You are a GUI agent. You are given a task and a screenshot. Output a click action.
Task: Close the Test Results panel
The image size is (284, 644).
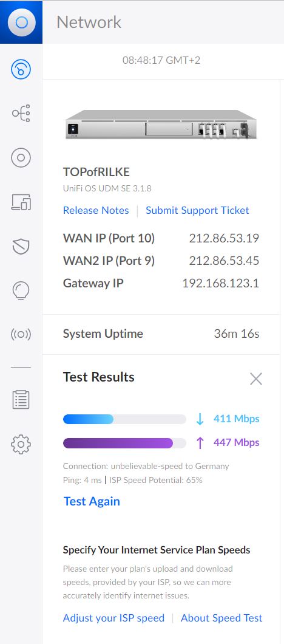[x=255, y=379]
